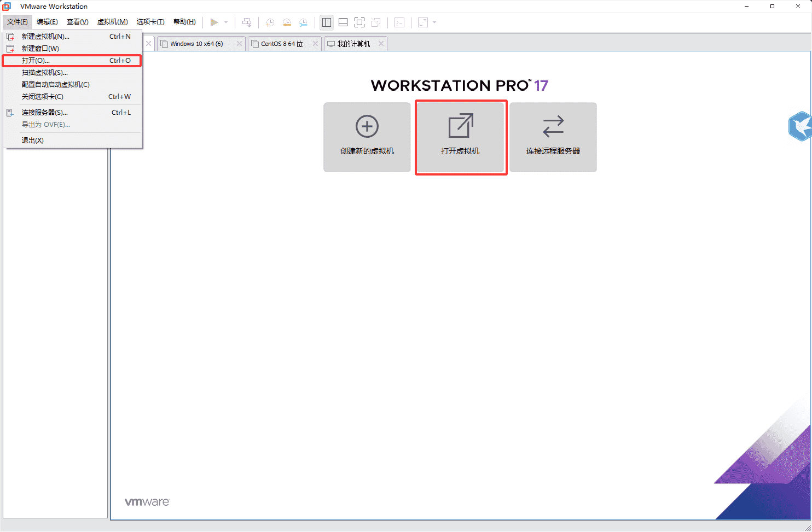Screen dimensions: 812x532
Task: Click the full screen mode icon
Action: pyautogui.click(x=359, y=22)
